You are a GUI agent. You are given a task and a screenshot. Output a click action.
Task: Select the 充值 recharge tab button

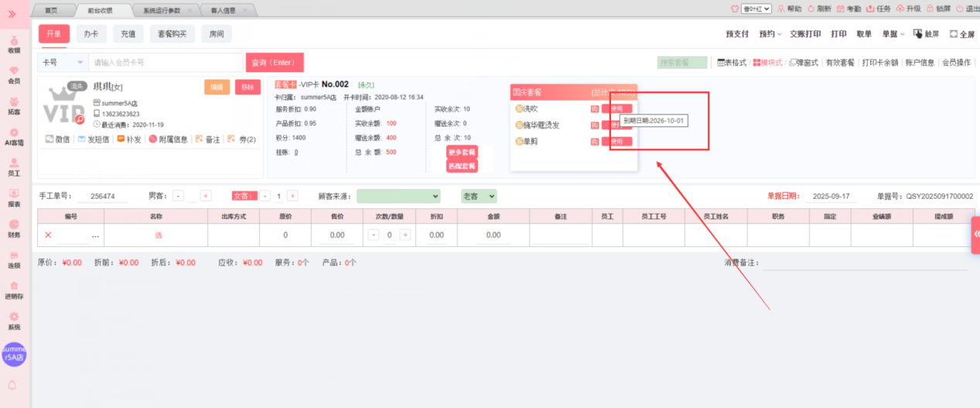tap(128, 34)
